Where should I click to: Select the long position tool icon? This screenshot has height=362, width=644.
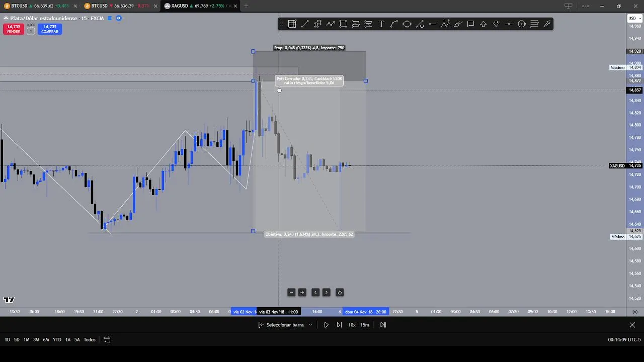point(356,24)
